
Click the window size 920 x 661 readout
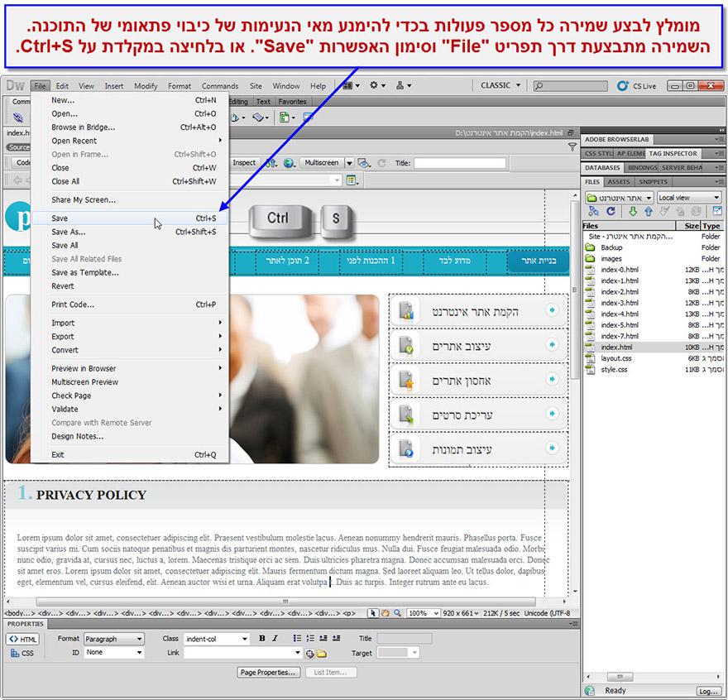click(461, 613)
